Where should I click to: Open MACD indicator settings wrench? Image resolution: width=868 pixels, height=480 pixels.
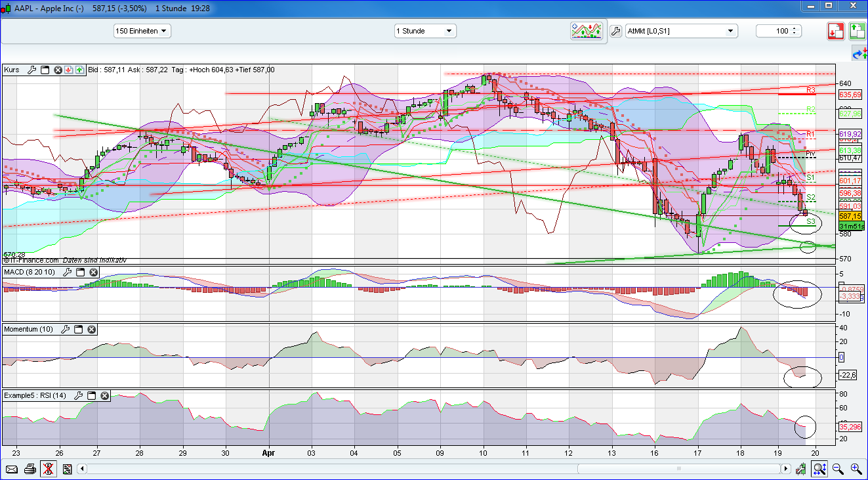point(66,271)
